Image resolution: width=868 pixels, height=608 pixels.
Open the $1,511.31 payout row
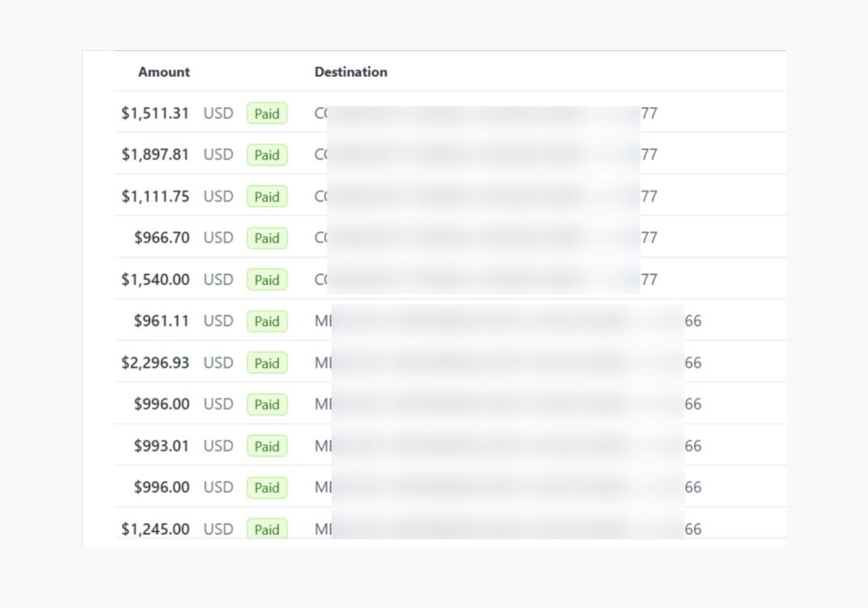click(155, 113)
